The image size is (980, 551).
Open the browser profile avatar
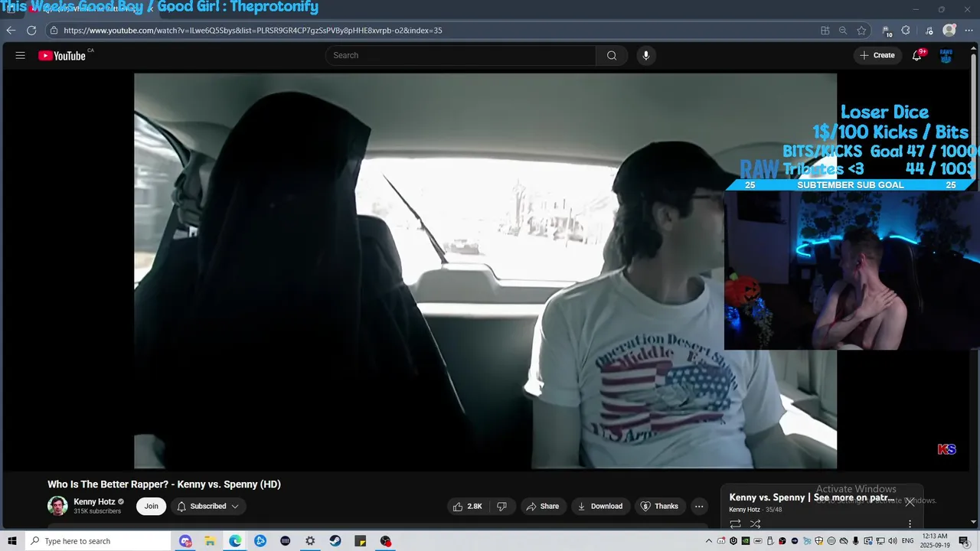point(949,31)
